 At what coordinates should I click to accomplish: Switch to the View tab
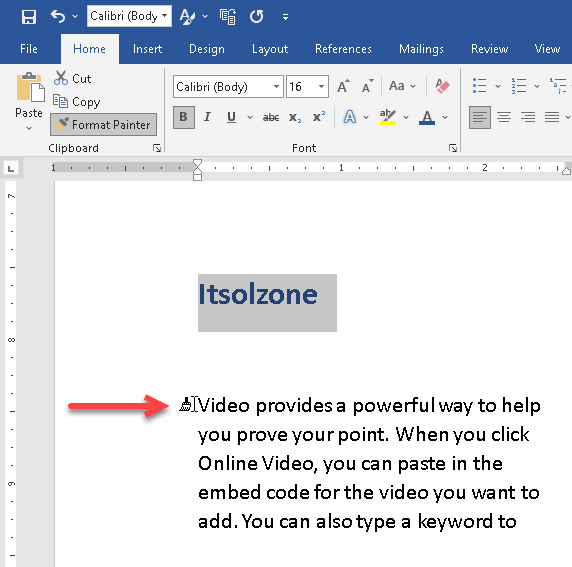pos(547,49)
